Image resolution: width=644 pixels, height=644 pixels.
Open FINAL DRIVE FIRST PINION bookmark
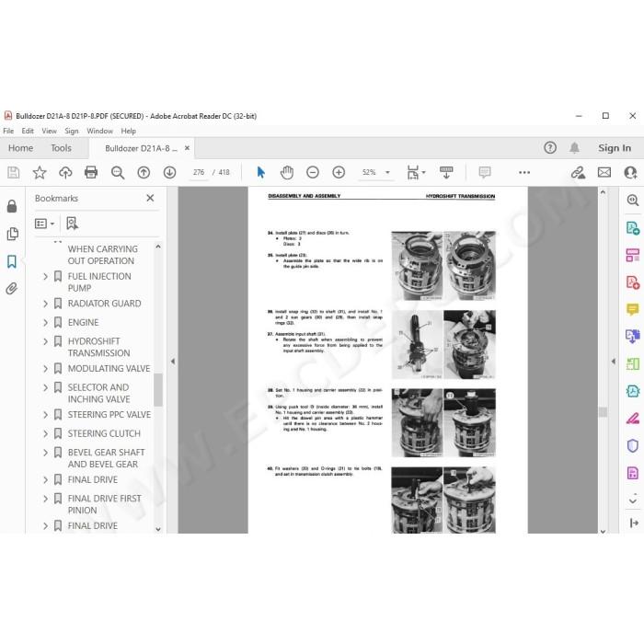tap(104, 504)
